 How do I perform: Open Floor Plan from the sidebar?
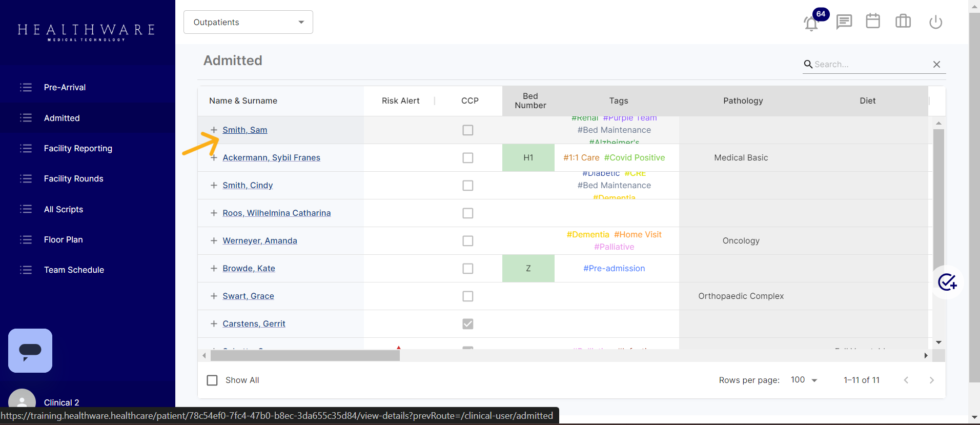tap(63, 240)
